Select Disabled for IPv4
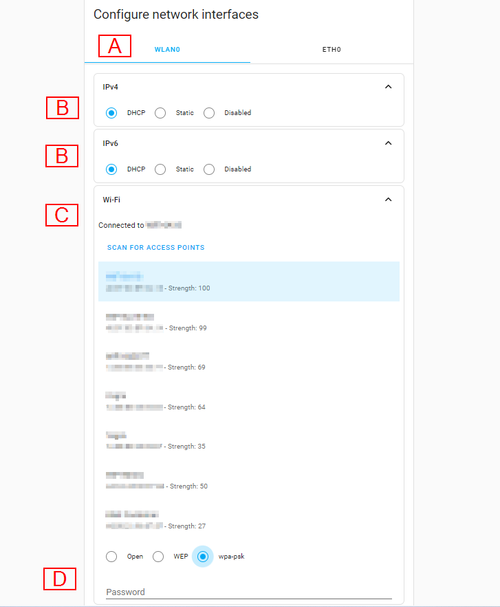 tap(209, 113)
